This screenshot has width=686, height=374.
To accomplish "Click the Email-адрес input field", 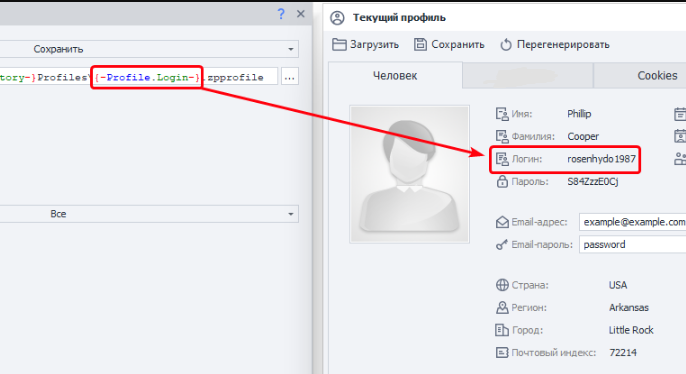I will [633, 222].
